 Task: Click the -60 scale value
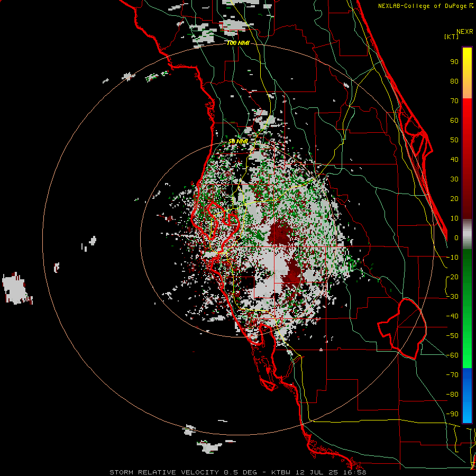coord(452,355)
